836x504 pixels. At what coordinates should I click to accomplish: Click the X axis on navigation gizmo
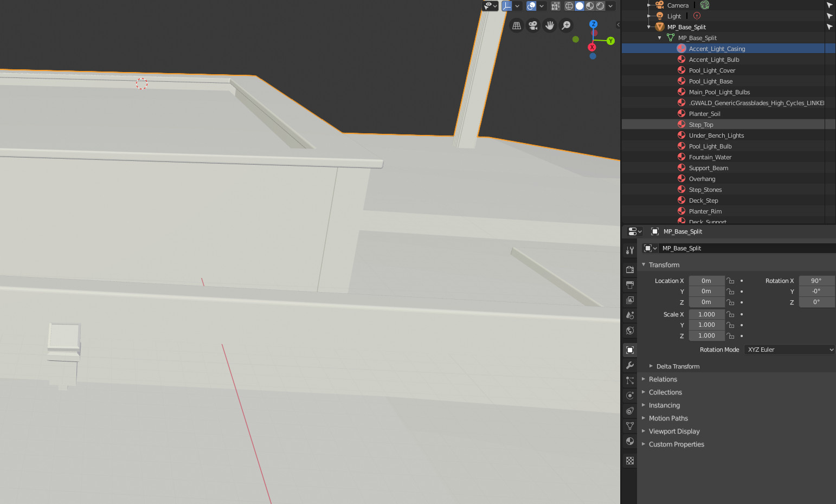click(592, 47)
